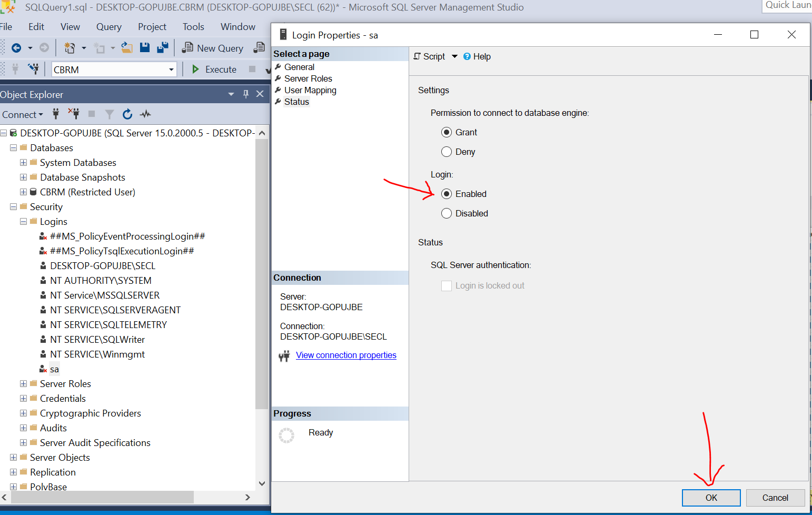Expand the System Databases node
The height and width of the screenshot is (515, 812).
23,163
